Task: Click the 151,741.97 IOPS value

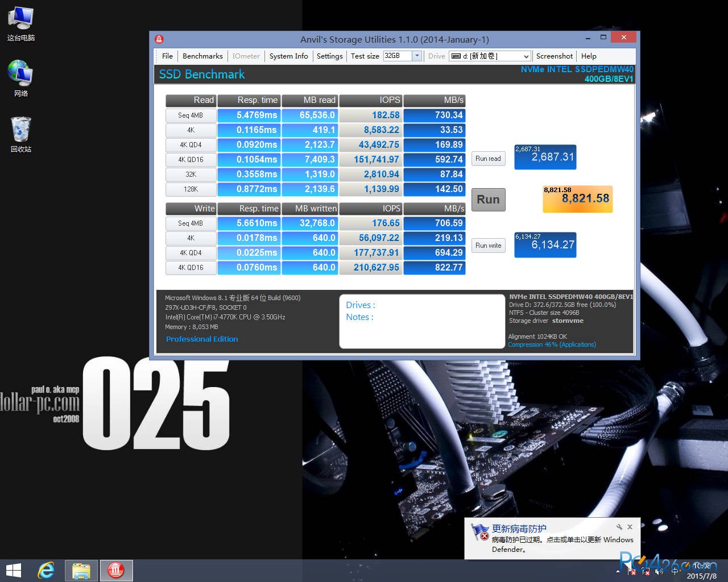Action: (x=371, y=160)
